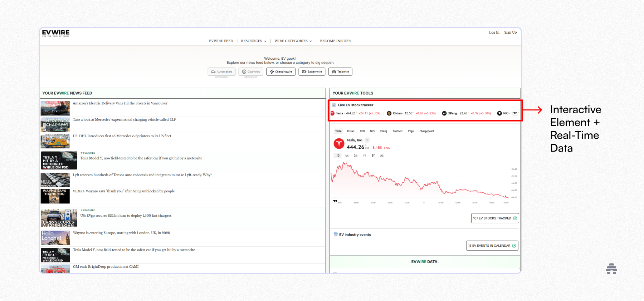Select the Automakers category button
Screen dimensions: 644x301
coord(221,72)
